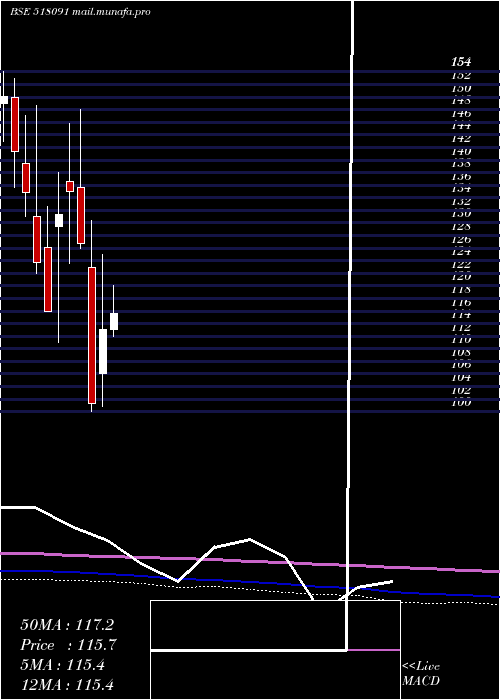Click the 102 price axis label
Image resolution: width=500 pixels, height=700 pixels.
click(461, 391)
